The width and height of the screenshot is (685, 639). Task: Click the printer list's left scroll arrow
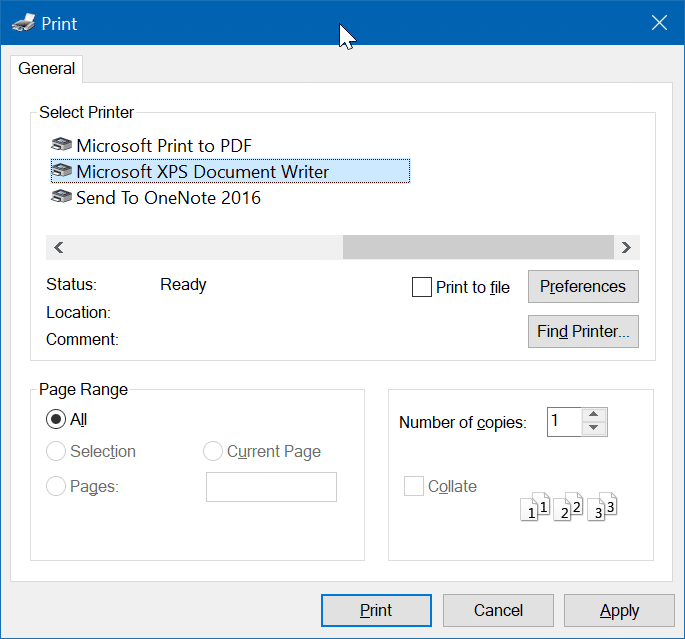click(59, 248)
